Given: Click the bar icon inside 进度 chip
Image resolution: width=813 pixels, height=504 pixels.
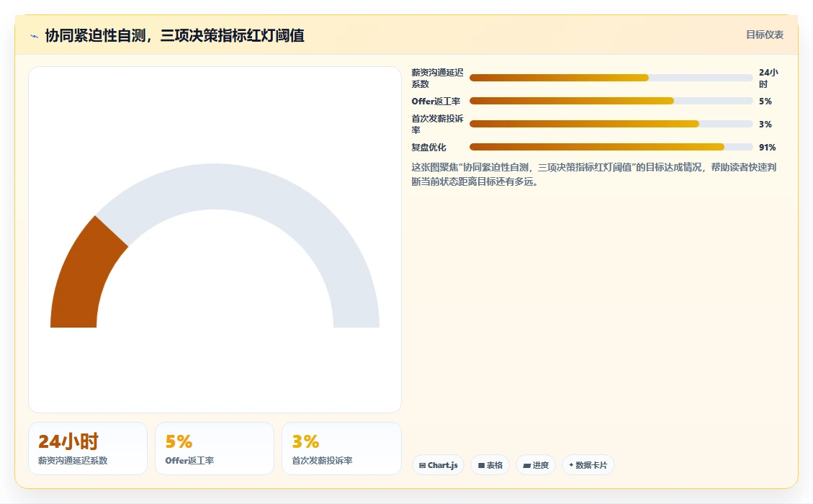Looking at the screenshot, I should click(527, 466).
